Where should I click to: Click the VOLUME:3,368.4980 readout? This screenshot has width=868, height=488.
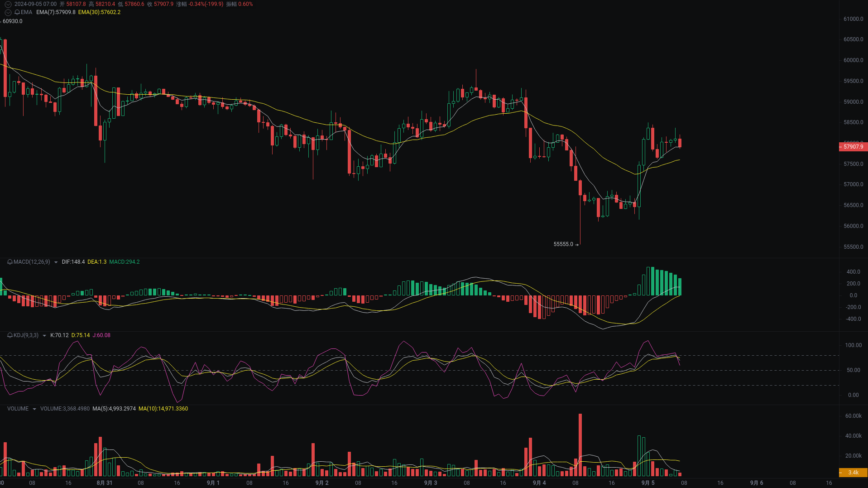[65, 409]
